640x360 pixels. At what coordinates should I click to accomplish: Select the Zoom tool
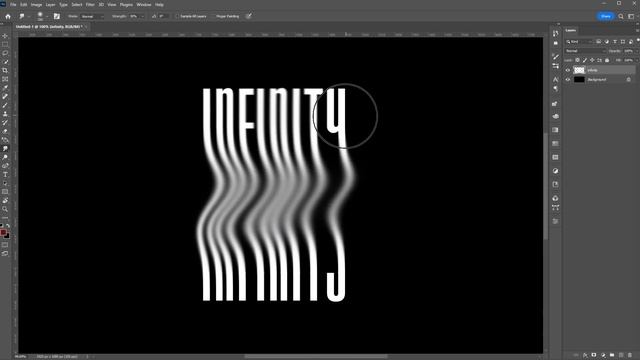point(5,209)
